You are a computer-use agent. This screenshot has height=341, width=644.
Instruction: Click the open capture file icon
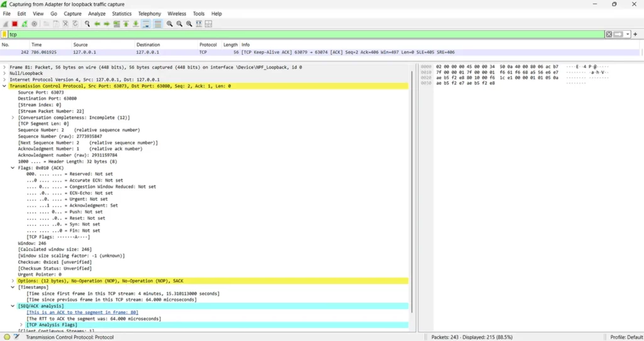point(47,24)
